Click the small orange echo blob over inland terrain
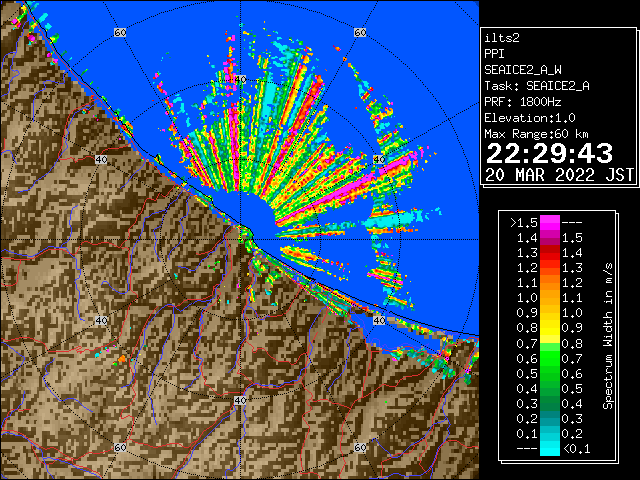Screen dimensions: 640x480 pyautogui.click(x=122, y=359)
